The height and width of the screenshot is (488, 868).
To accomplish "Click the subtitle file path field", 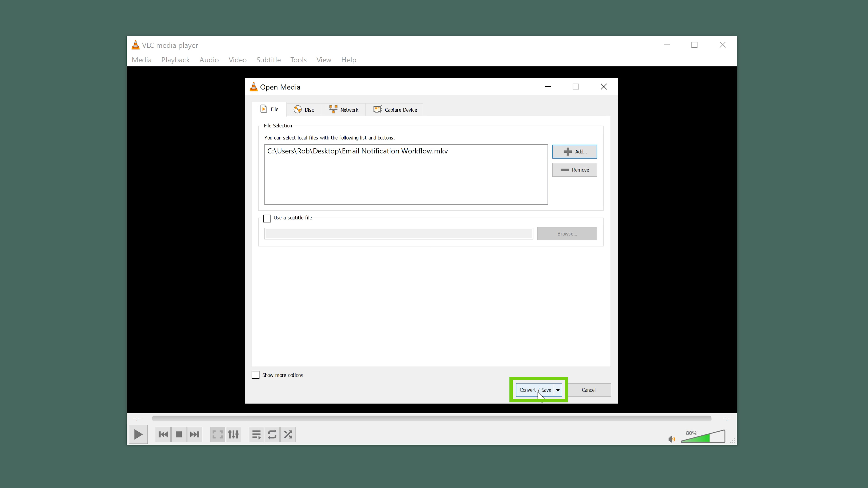I will pyautogui.click(x=399, y=234).
